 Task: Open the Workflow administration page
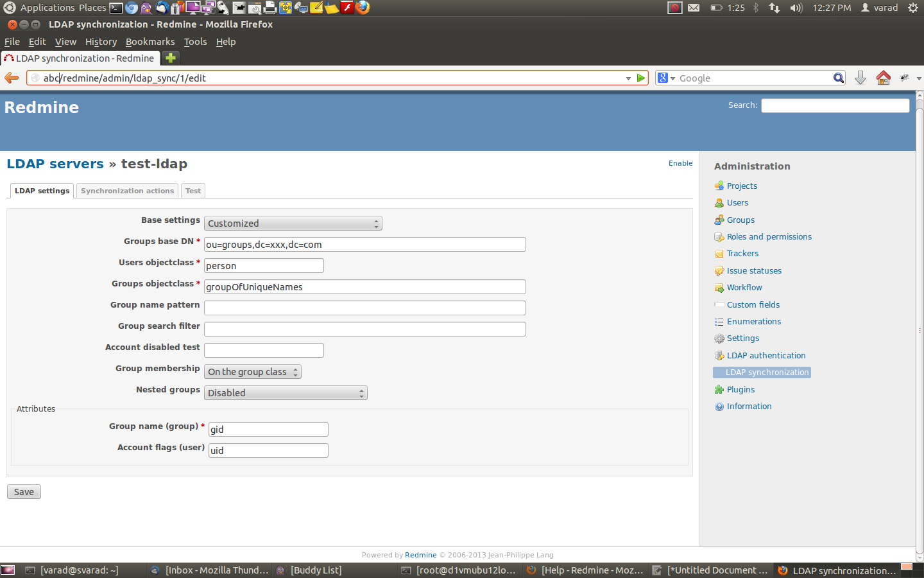pos(719,287)
